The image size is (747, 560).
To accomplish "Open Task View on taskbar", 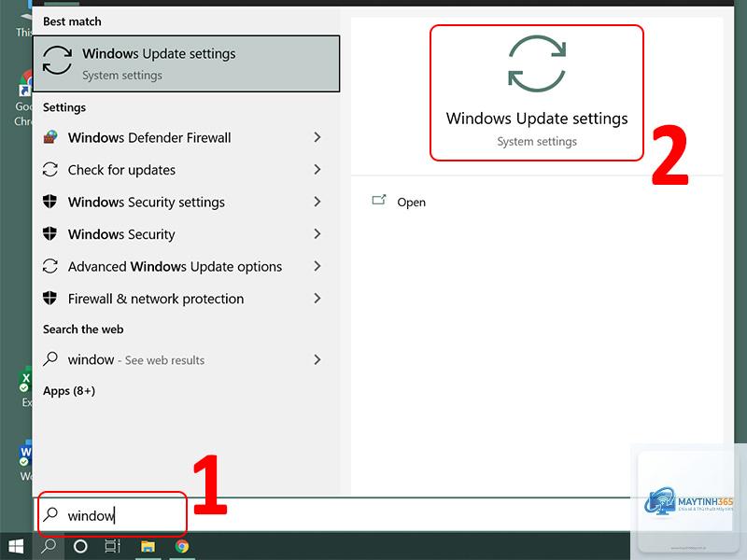I will coord(112,546).
